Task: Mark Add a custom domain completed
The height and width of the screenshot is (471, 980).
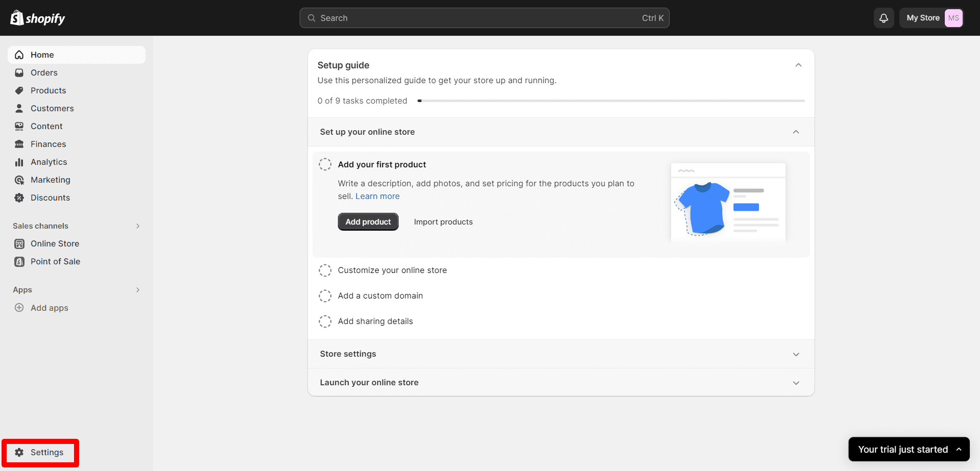Action: tap(325, 295)
